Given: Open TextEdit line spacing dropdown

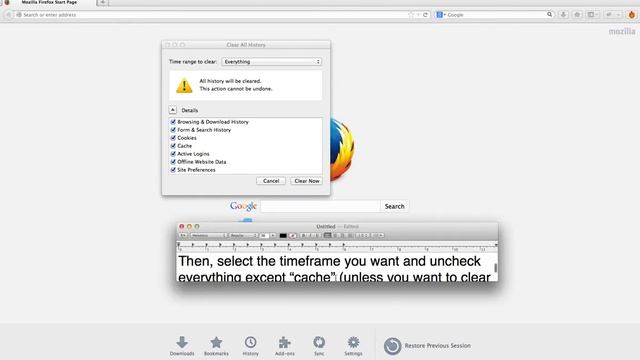Looking at the screenshot, I should 362,236.
